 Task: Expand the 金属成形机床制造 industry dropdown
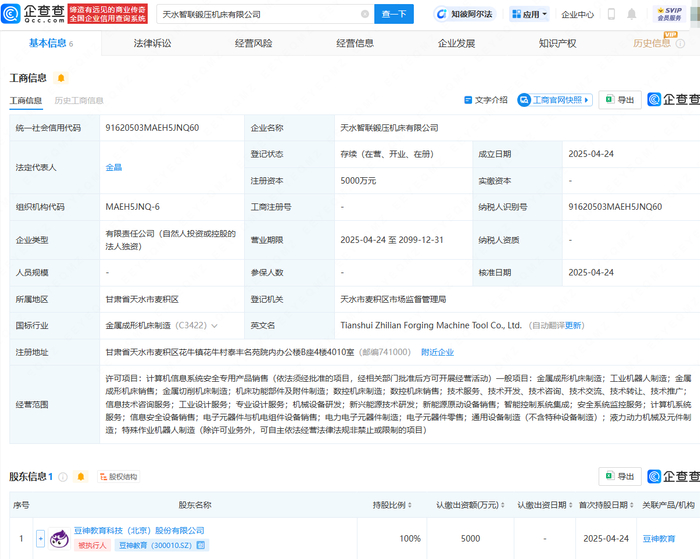tap(213, 325)
